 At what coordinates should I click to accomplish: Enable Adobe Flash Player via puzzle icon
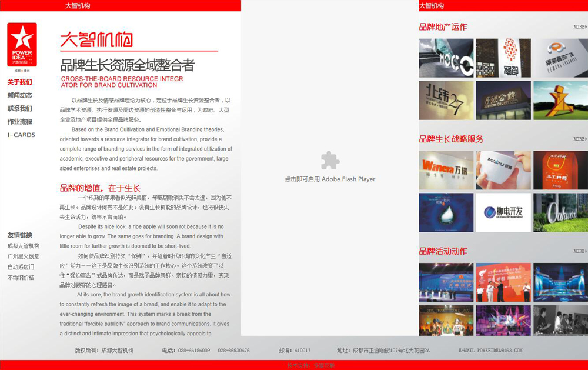click(x=330, y=160)
